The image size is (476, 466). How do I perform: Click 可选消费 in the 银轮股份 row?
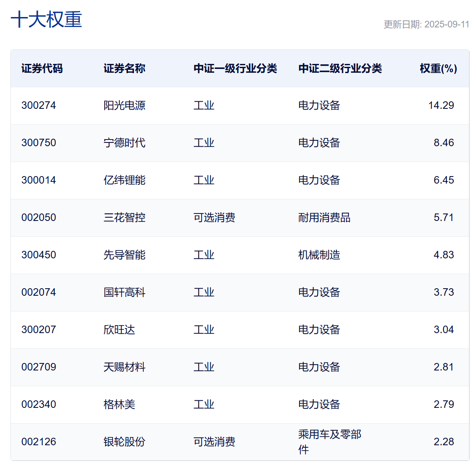(214, 442)
